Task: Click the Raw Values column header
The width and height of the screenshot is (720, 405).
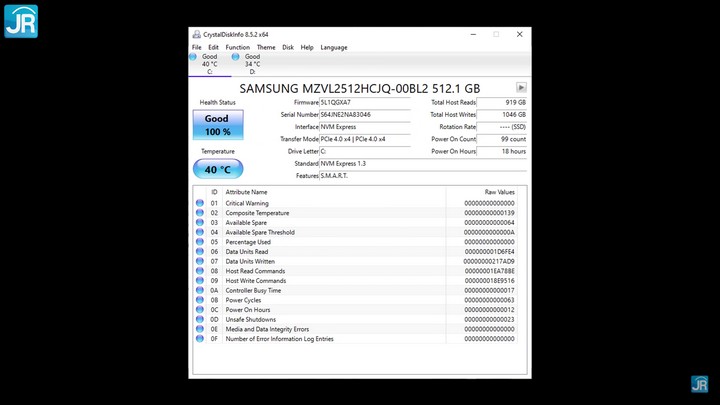Action: click(x=481, y=192)
